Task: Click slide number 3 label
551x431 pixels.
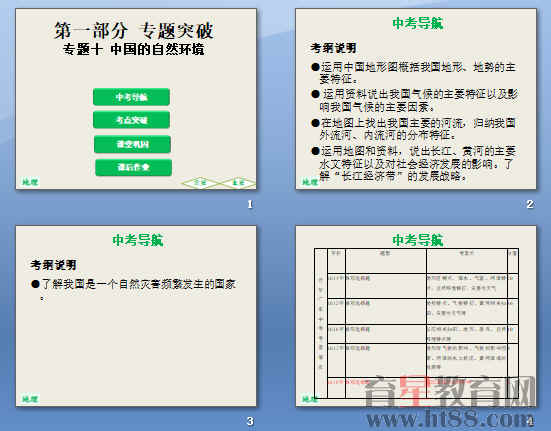Action: pyautogui.click(x=250, y=421)
